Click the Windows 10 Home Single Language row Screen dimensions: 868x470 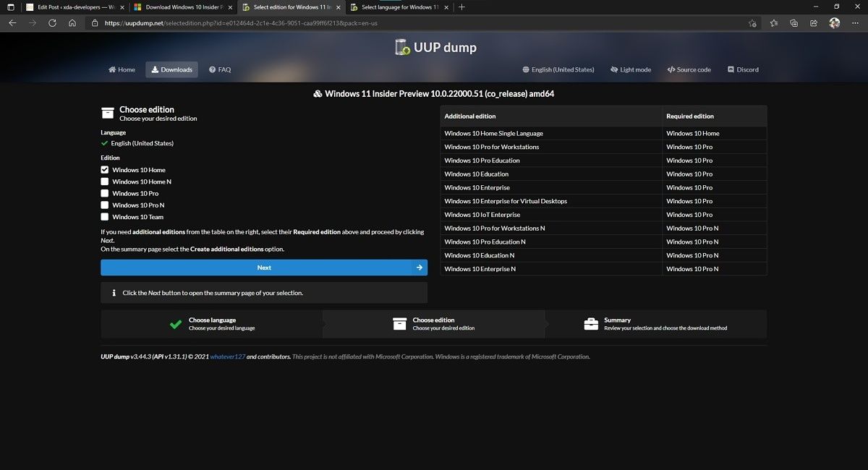click(x=603, y=133)
